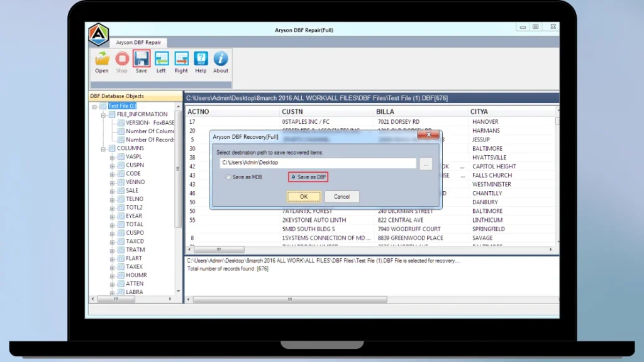Image resolution: width=644 pixels, height=362 pixels.
Task: Open a DBF file with Open icon
Action: point(102,59)
